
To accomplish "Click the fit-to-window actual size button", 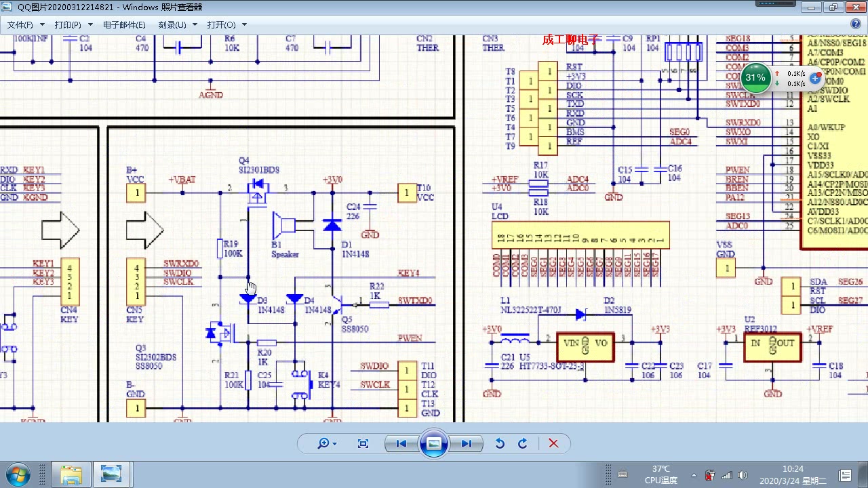I will 363,443.
